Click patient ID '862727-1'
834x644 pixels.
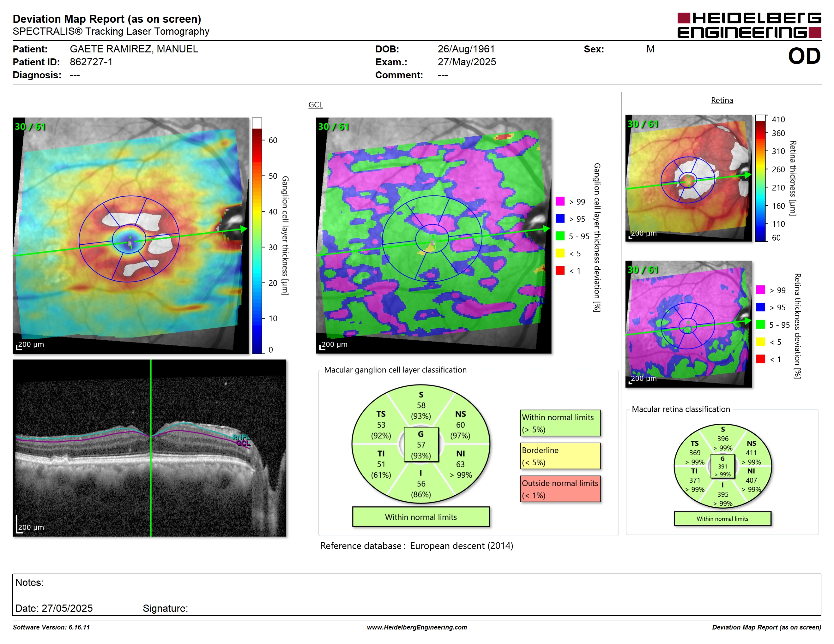[91, 62]
